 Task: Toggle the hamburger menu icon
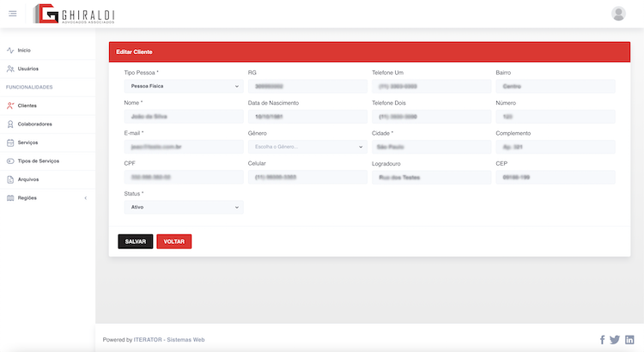tap(13, 14)
